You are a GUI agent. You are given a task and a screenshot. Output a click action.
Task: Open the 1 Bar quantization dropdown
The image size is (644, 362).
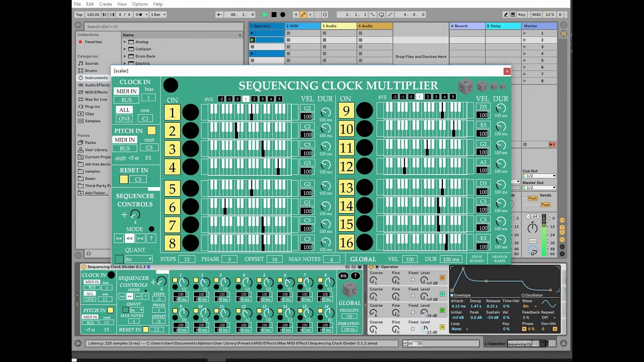pyautogui.click(x=157, y=15)
